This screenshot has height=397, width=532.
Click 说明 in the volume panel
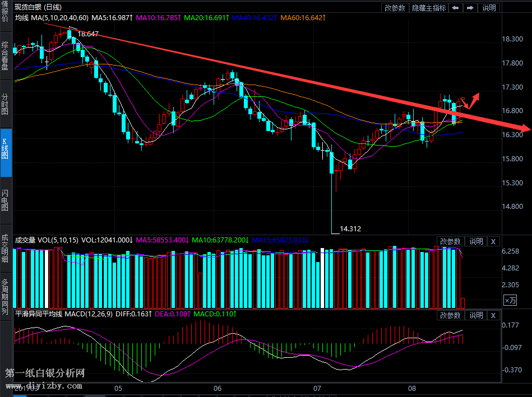[x=476, y=241]
